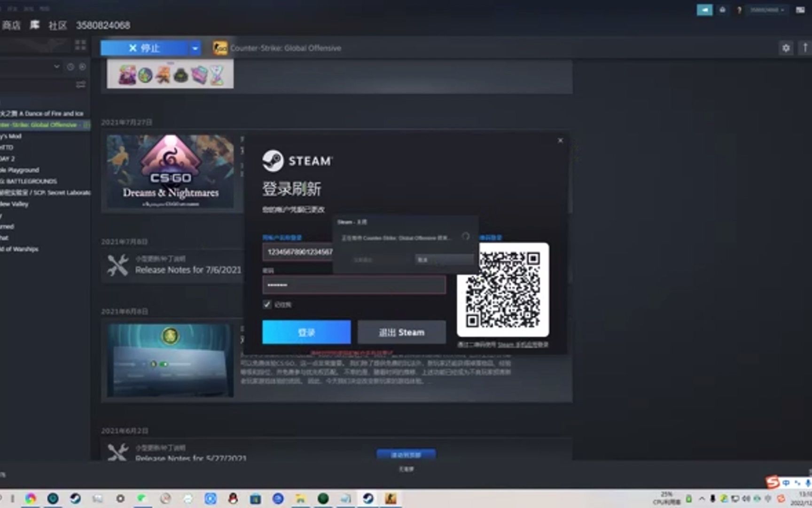Click the blue 登录 login button
The width and height of the screenshot is (812, 508).
[306, 332]
